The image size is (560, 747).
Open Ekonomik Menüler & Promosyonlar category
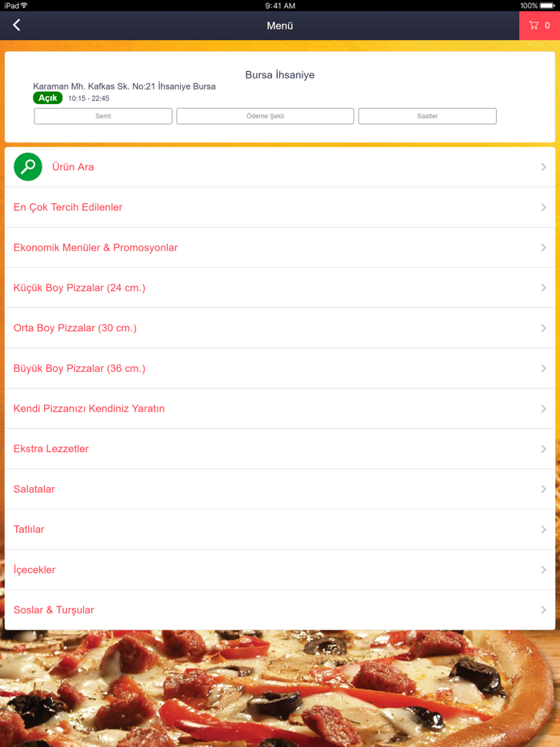coord(280,247)
